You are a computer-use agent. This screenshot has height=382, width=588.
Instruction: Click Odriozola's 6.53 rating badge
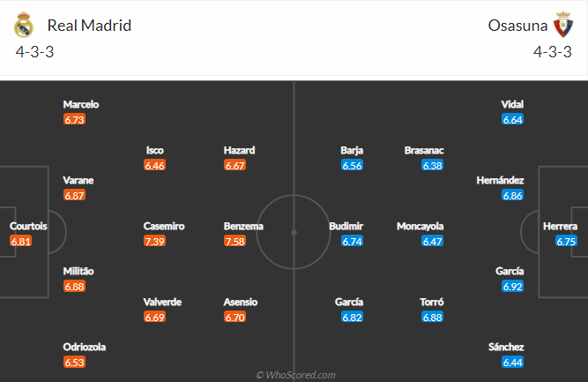[74, 362]
